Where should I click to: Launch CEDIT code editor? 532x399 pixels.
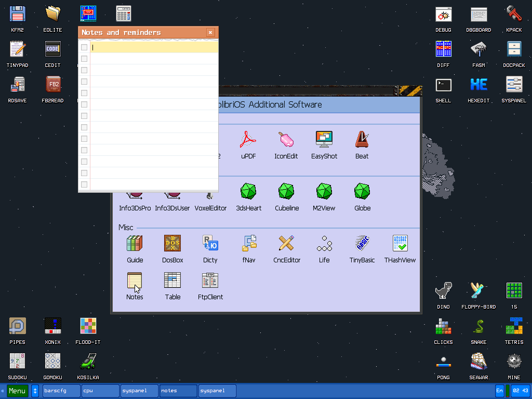(52, 49)
